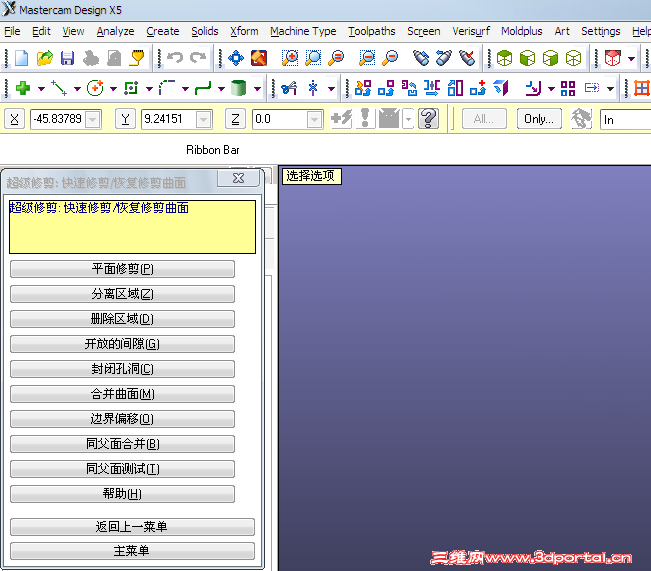Click the 同父面测试(T) button
The width and height of the screenshot is (651, 571).
(122, 469)
